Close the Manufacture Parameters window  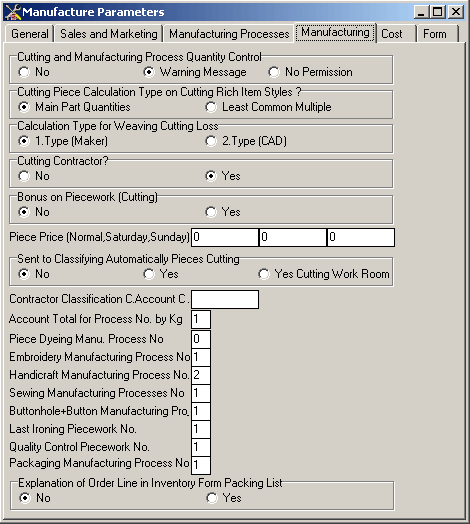pyautogui.click(x=456, y=12)
